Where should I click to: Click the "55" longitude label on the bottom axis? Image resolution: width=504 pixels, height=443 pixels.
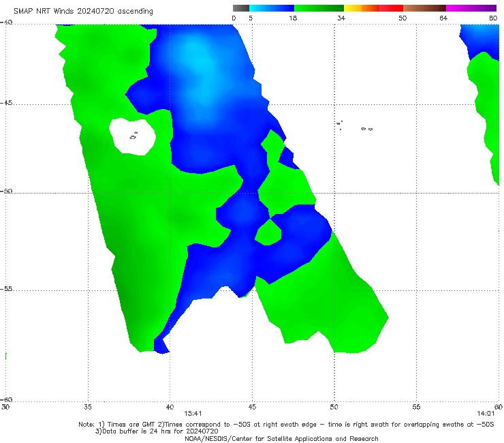416,407
